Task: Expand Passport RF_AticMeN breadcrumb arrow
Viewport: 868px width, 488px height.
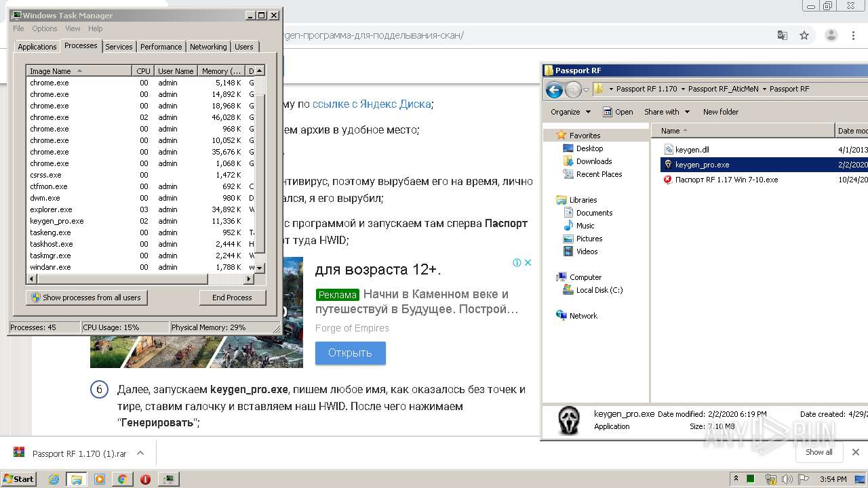Action: 764,89
